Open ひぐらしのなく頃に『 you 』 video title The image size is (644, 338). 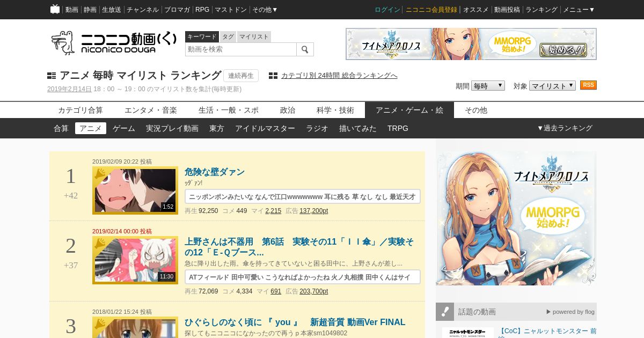click(x=295, y=322)
